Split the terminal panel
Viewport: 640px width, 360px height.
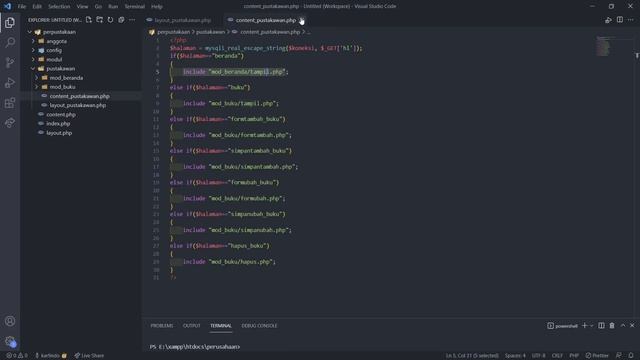pyautogui.click(x=601, y=325)
